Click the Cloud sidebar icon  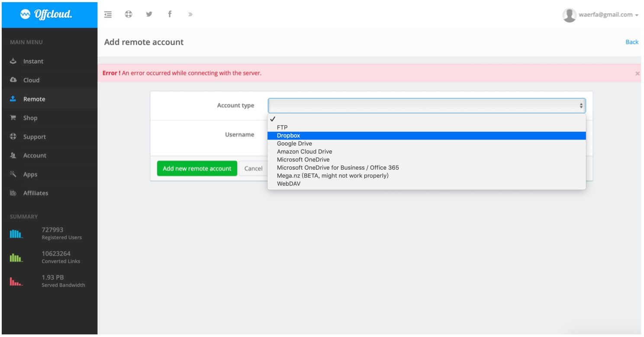point(13,80)
